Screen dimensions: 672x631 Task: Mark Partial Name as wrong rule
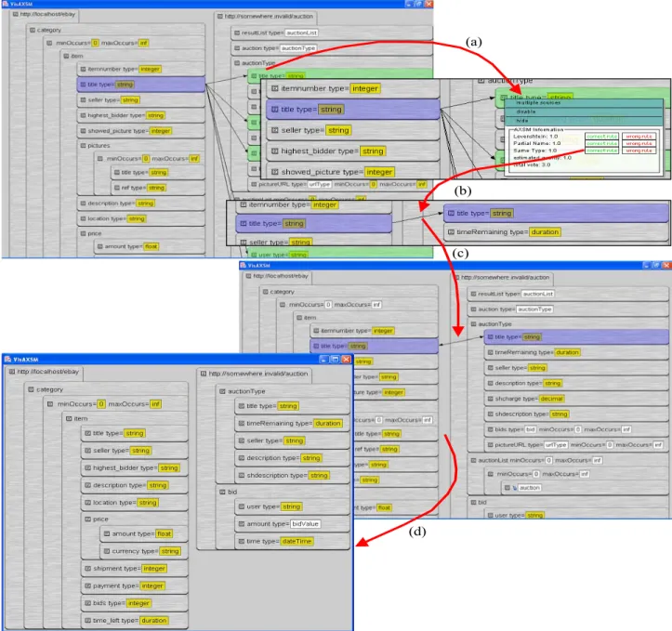coord(639,143)
